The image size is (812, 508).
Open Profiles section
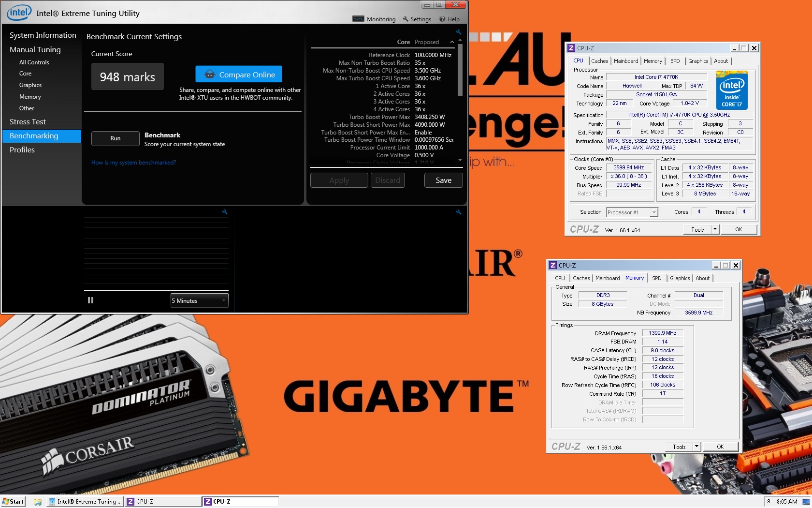[22, 150]
